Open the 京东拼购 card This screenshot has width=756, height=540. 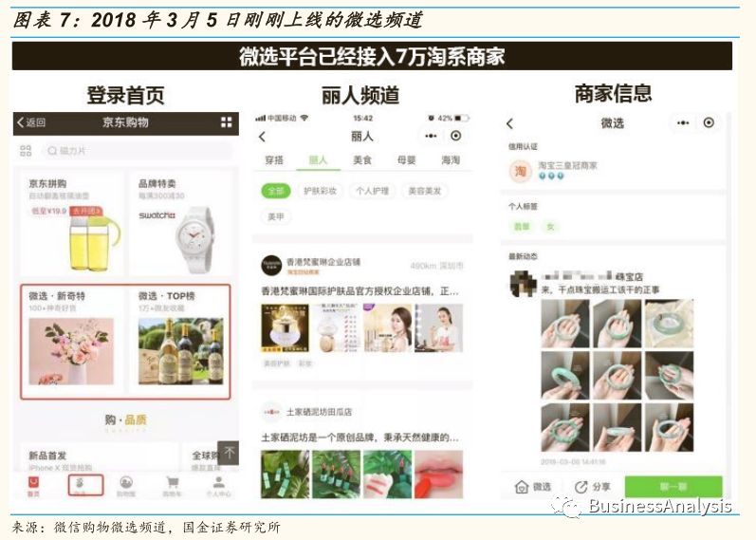71,222
